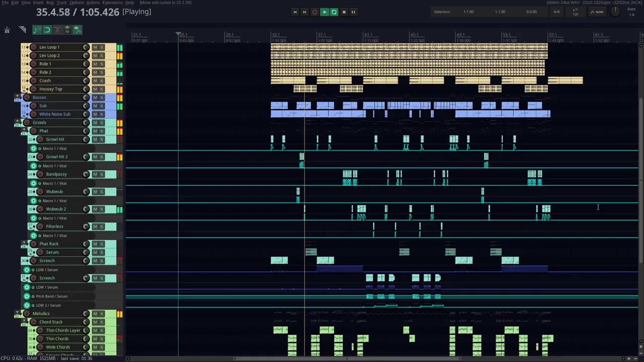Collapse the Basses folder track
Viewport: 644px width, 362px height.
[x=18, y=96]
